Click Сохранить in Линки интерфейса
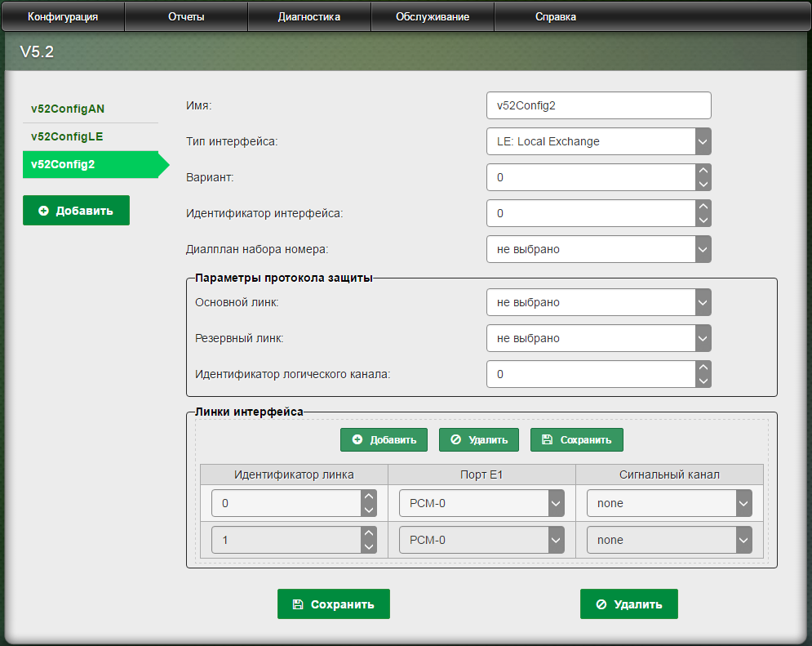The height and width of the screenshot is (646, 812). tap(577, 440)
